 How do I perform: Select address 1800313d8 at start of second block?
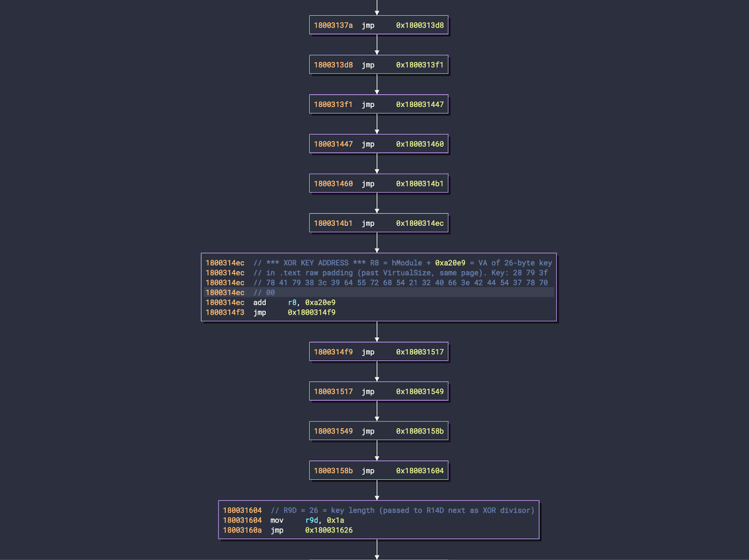[x=333, y=65]
